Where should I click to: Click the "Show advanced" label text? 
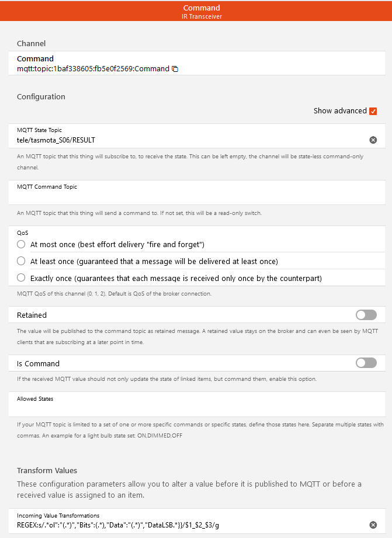[x=340, y=111]
